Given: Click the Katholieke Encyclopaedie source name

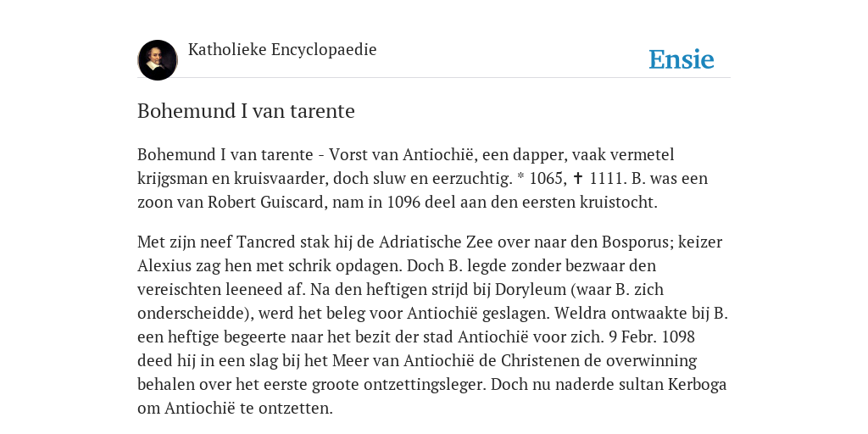Looking at the screenshot, I should (282, 49).
